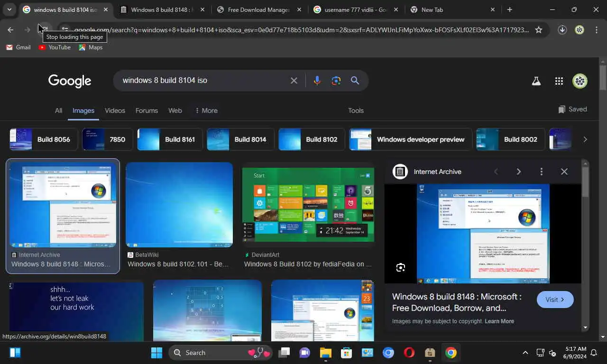Image resolution: width=607 pixels, height=364 pixels.
Task: Show more suggestion chips with right arrow
Action: pos(585,139)
